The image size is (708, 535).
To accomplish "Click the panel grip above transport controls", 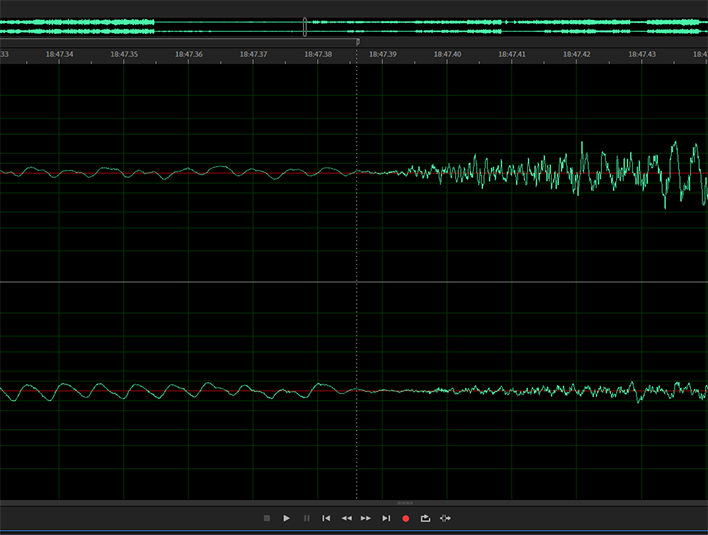I will point(405,502).
